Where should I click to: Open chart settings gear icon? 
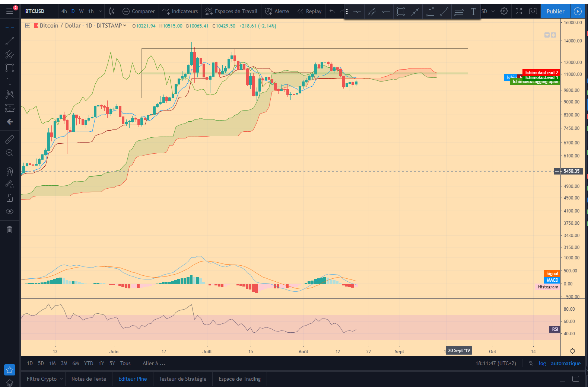click(504, 11)
